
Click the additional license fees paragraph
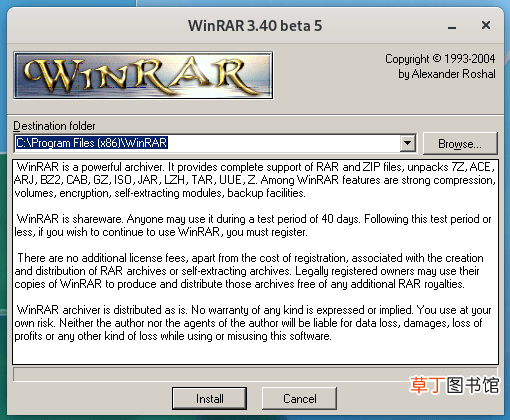pyautogui.click(x=249, y=271)
